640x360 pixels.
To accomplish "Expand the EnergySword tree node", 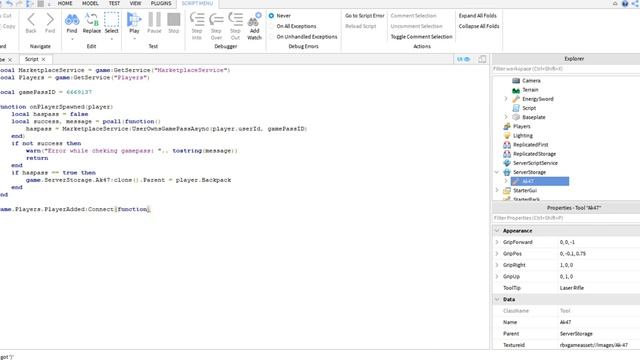I will pos(506,99).
